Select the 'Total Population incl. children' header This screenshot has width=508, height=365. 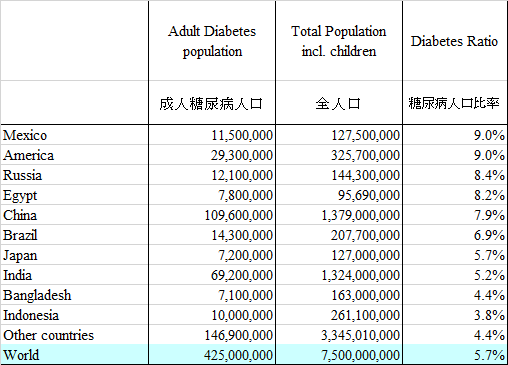click(339, 41)
